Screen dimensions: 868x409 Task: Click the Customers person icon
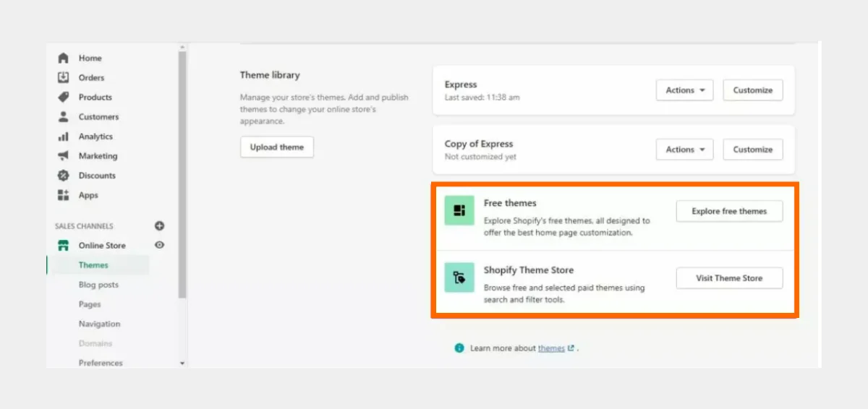pyautogui.click(x=63, y=116)
